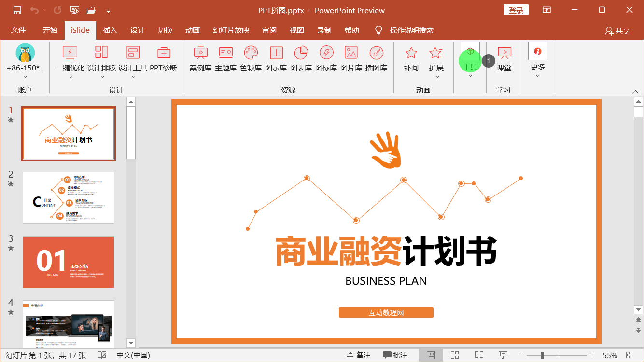Switch to Slide Sorter view icon
Viewport: 644px width, 362px height.
coord(455,355)
